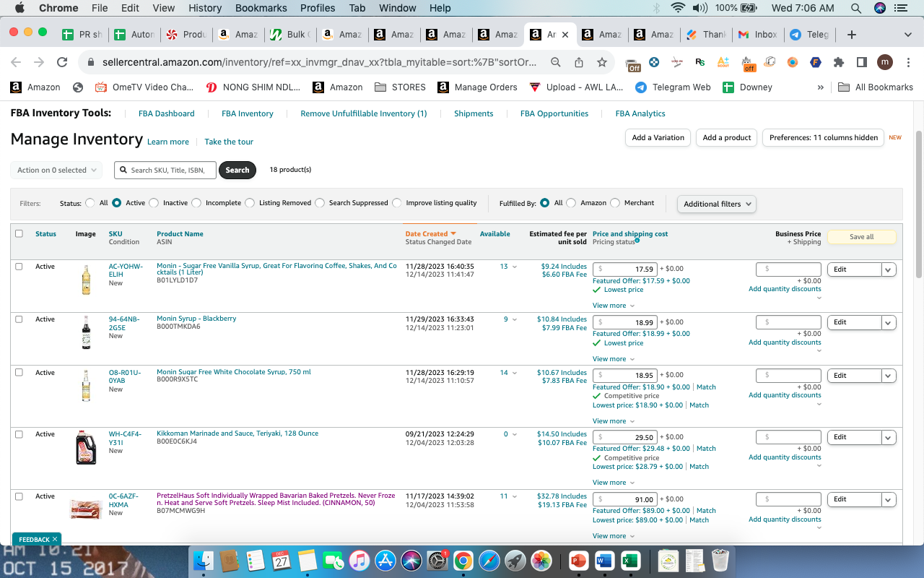Open the 'History' menu in menu bar

(x=205, y=8)
